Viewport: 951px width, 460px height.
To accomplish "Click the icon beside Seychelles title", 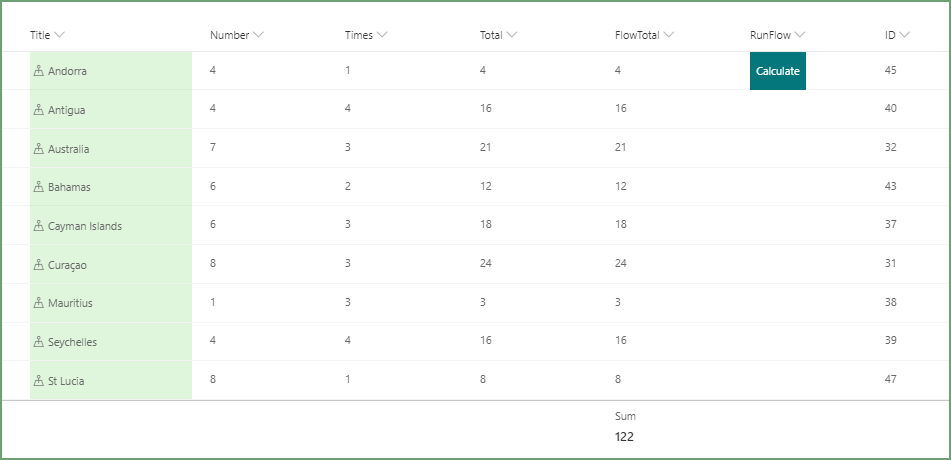I will point(39,342).
